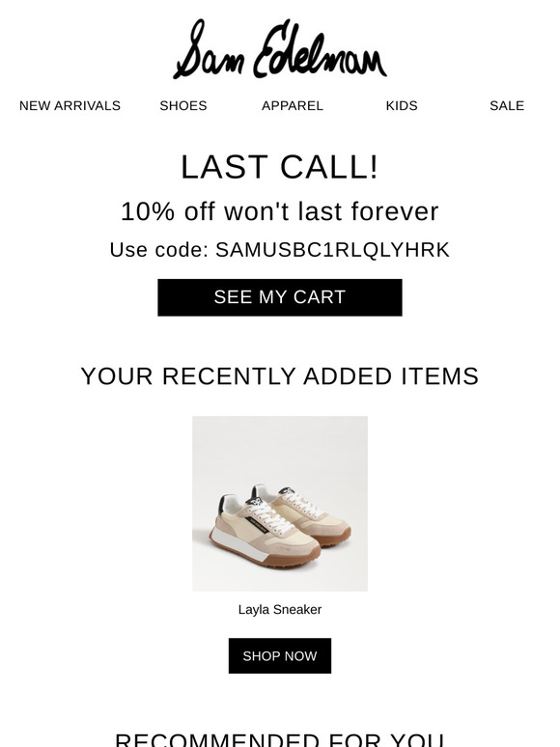Tap the SHOP NOW button
The height and width of the screenshot is (747, 560).
point(280,655)
